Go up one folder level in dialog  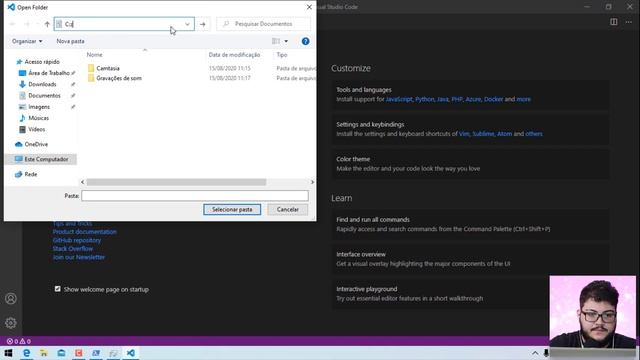click(x=47, y=24)
